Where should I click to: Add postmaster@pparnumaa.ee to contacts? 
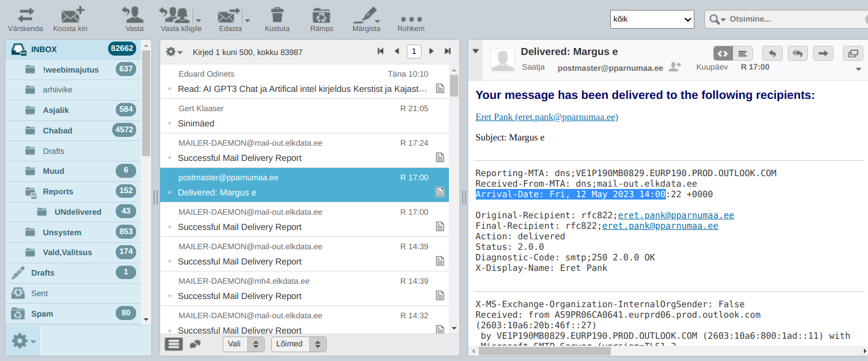coord(675,67)
